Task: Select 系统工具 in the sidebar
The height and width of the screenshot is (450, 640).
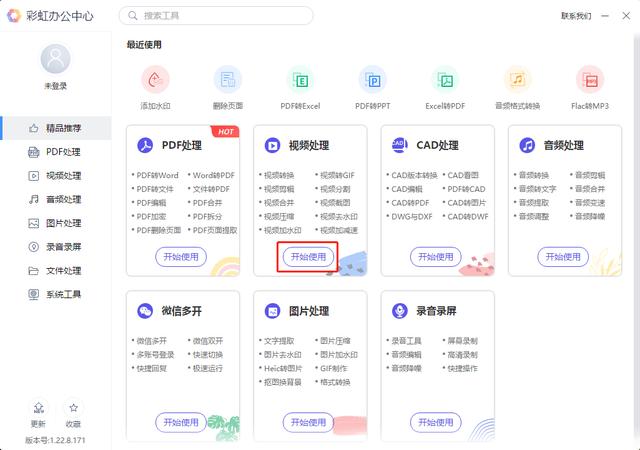Action: [56, 294]
